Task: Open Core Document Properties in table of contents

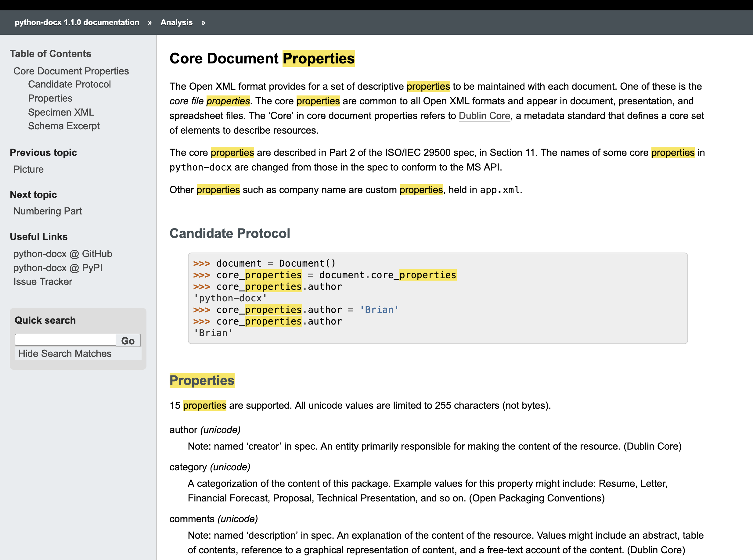Action: tap(71, 71)
